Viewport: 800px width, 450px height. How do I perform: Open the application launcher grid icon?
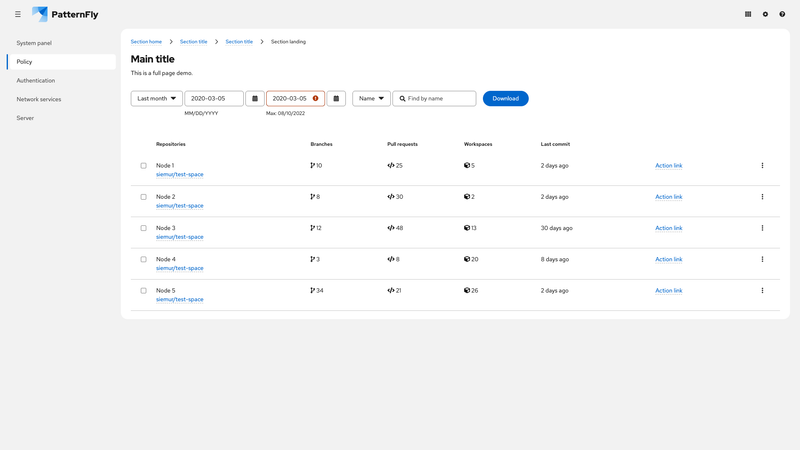(x=748, y=14)
